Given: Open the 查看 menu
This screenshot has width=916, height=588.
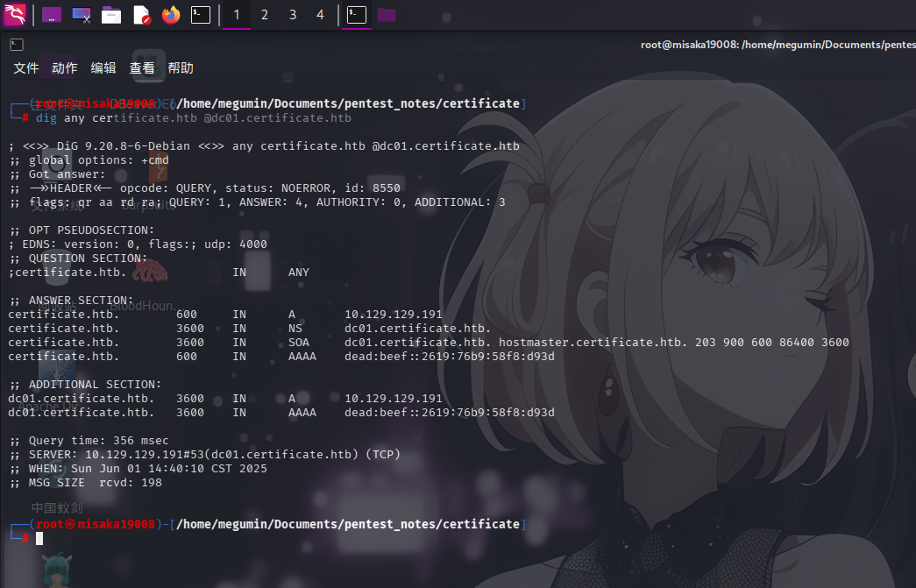Looking at the screenshot, I should [x=142, y=67].
